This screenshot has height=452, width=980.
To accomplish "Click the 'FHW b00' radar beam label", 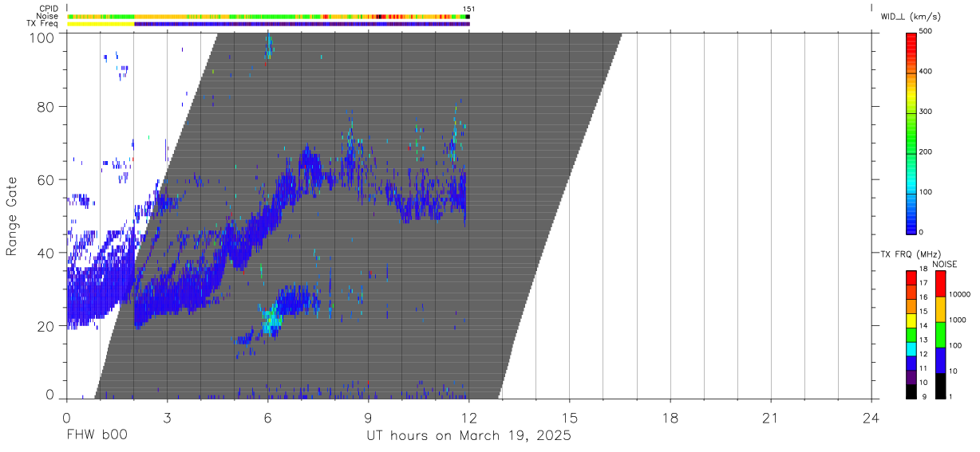I will pyautogui.click(x=97, y=436).
